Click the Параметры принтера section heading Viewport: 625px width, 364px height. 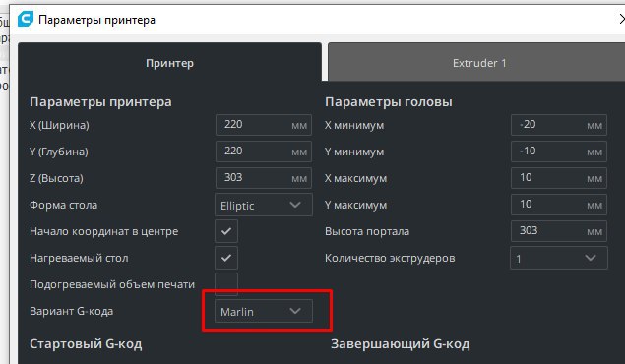pos(100,102)
